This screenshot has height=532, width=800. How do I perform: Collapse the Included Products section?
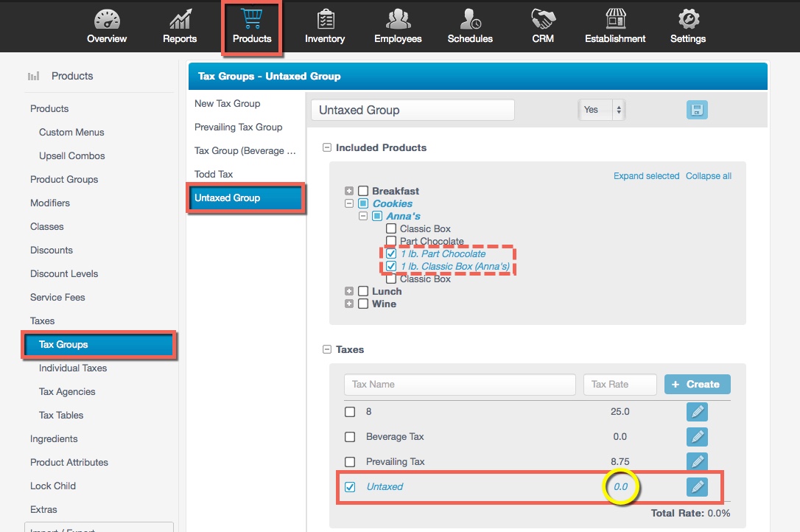327,148
